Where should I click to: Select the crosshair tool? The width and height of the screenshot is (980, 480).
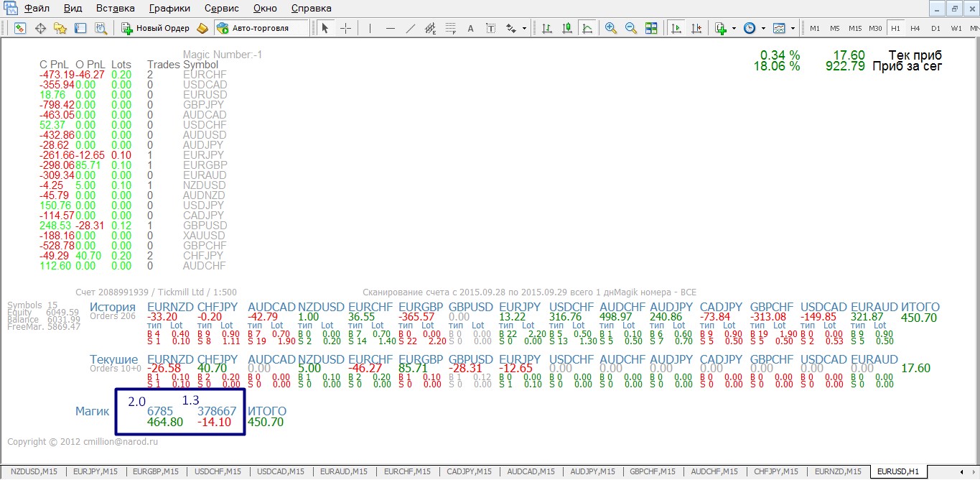pos(345,28)
